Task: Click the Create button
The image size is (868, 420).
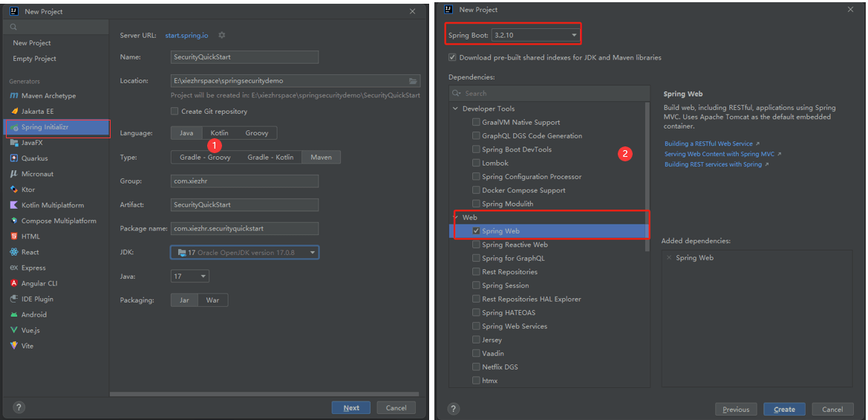Action: coord(784,410)
